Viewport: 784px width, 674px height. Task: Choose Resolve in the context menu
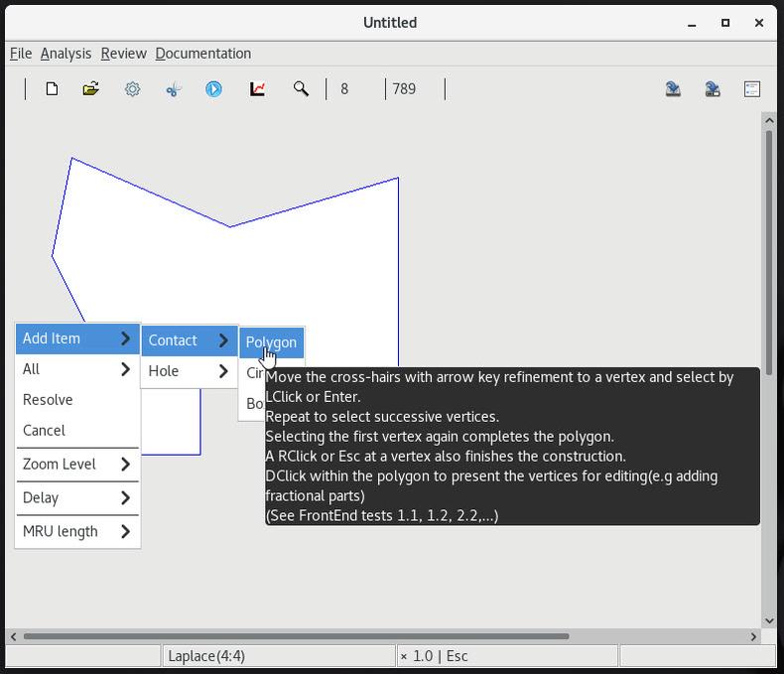click(x=48, y=400)
